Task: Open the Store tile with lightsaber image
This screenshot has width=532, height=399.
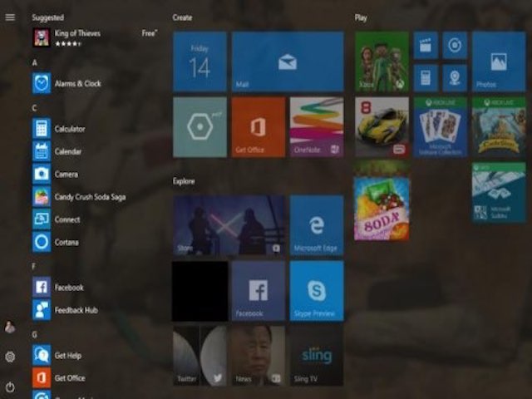Action: 229,225
